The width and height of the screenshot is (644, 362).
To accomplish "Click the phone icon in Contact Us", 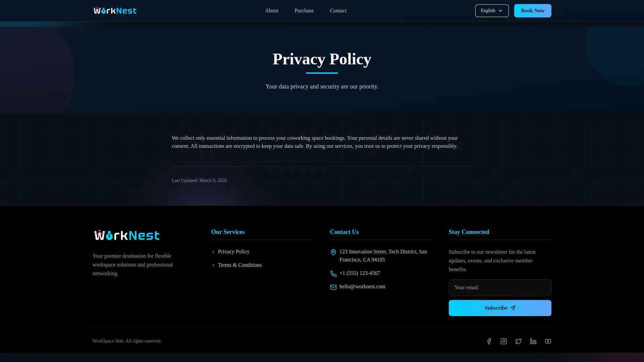I will [x=333, y=274].
